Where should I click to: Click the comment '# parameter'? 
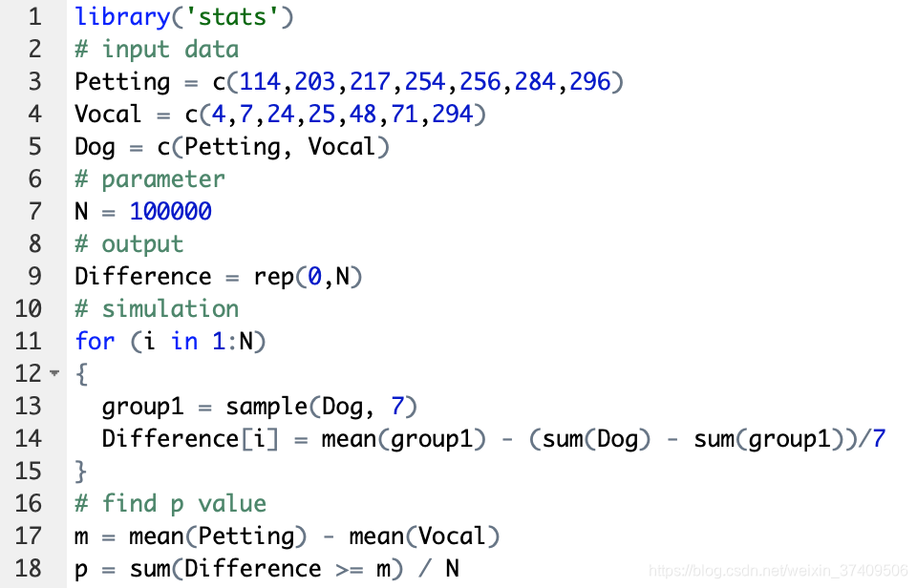click(x=150, y=179)
